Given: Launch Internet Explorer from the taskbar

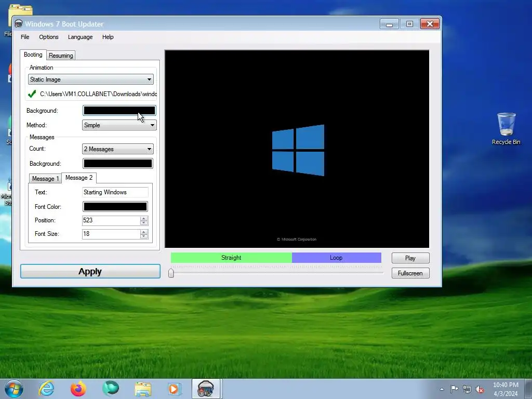Looking at the screenshot, I should 46,389.
